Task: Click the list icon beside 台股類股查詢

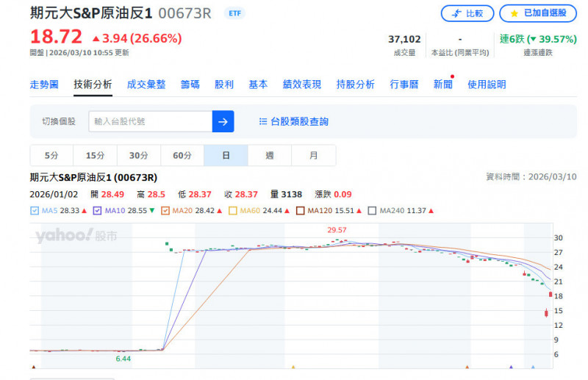Action: pyautogui.click(x=263, y=121)
